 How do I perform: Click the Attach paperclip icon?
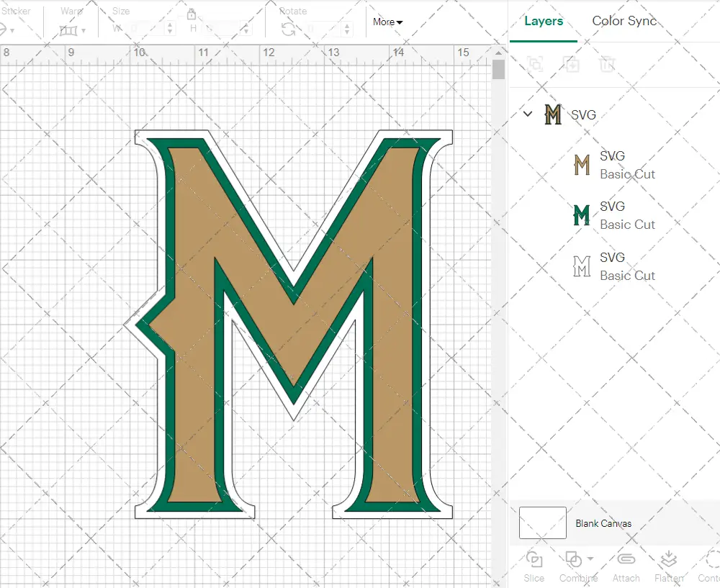pyautogui.click(x=626, y=560)
